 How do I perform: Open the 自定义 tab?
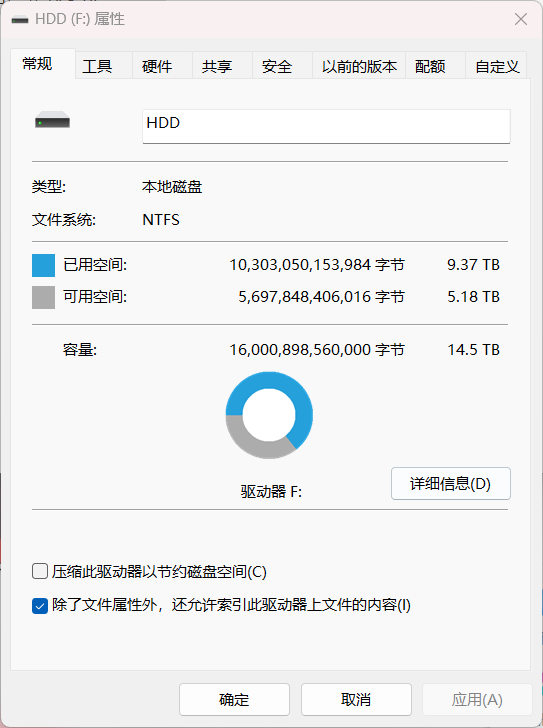pyautogui.click(x=497, y=66)
